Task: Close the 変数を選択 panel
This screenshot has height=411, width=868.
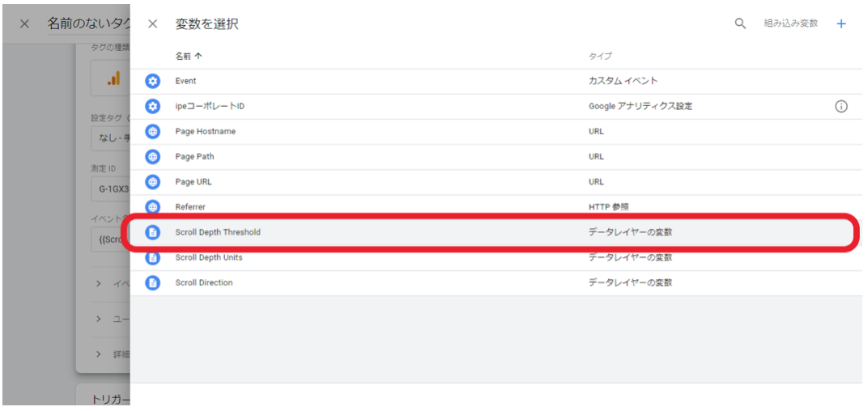Action: pyautogui.click(x=152, y=24)
